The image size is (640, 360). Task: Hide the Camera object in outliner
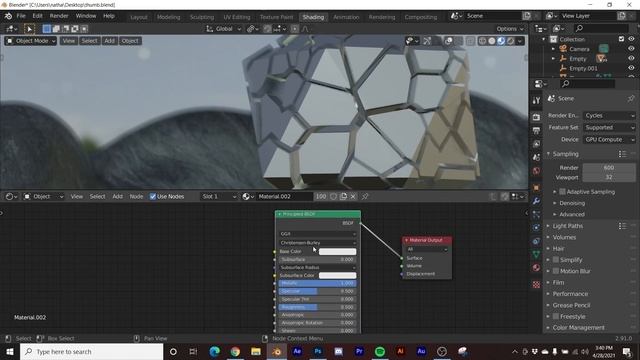[x=631, y=49]
